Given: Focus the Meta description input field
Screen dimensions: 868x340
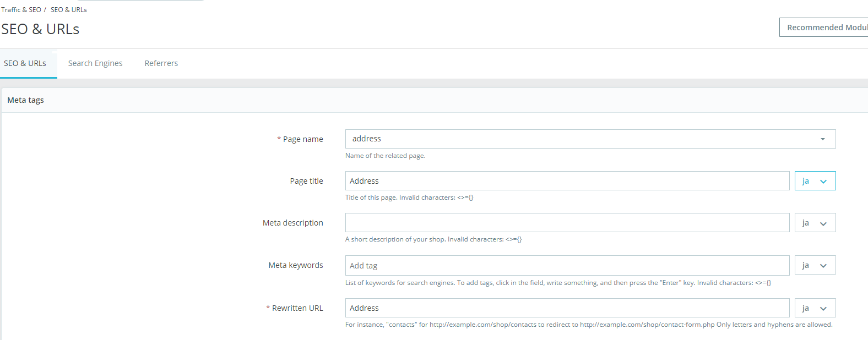Looking at the screenshot, I should [x=567, y=223].
